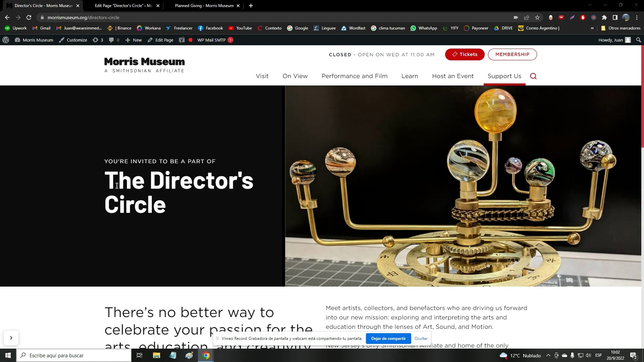644x362 pixels.
Task: Open the On View menu
Action: point(295,76)
